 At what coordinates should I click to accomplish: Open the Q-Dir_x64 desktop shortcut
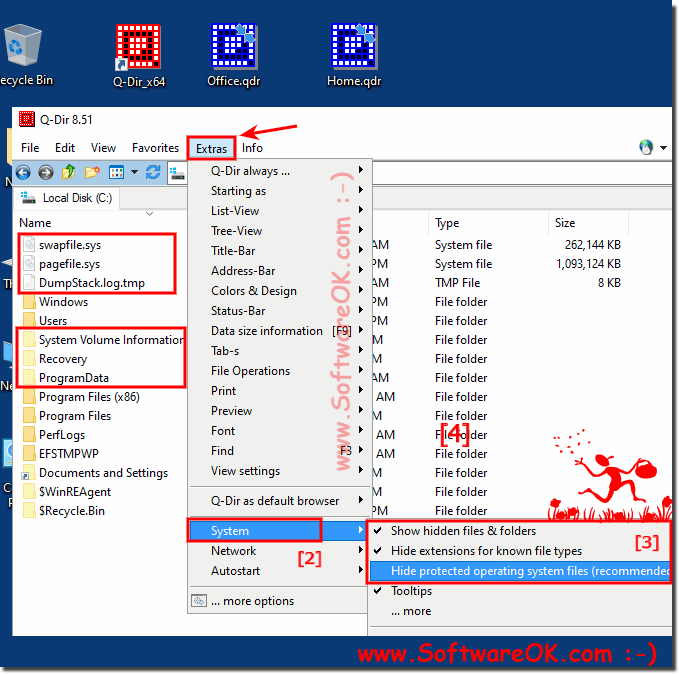click(139, 47)
